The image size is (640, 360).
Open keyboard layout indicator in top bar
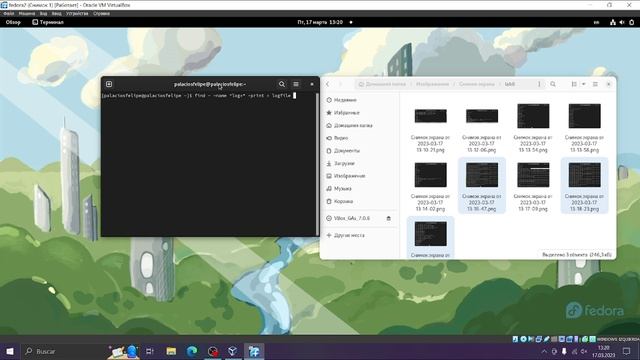[x=596, y=22]
